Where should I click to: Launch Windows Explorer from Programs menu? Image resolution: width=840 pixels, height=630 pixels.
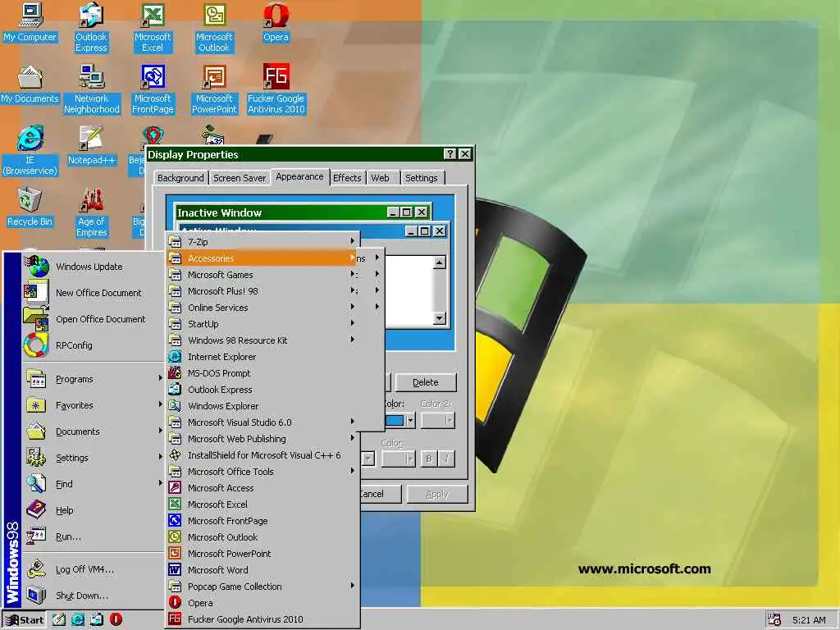pyautogui.click(x=262, y=406)
